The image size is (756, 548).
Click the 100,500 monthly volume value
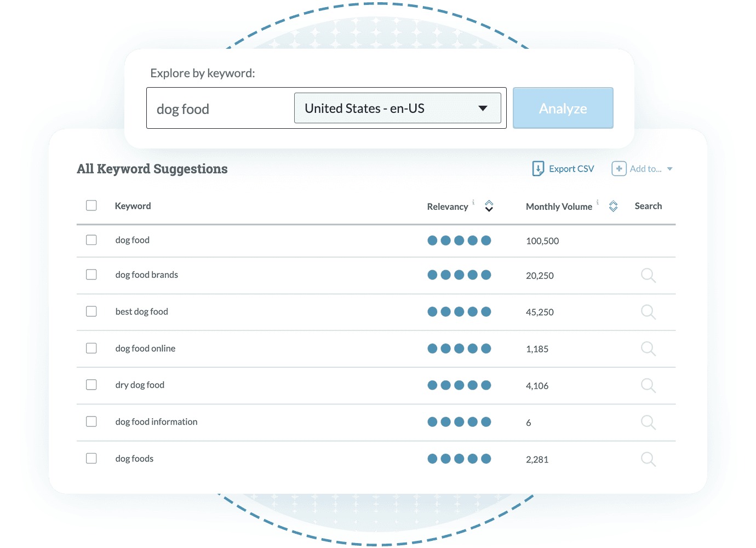(x=542, y=241)
